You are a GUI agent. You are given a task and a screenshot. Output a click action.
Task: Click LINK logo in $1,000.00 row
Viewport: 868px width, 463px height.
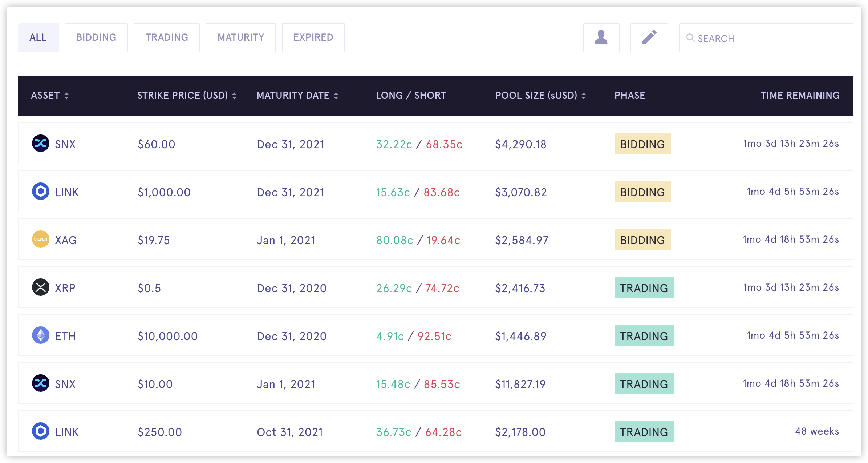pyautogui.click(x=41, y=191)
